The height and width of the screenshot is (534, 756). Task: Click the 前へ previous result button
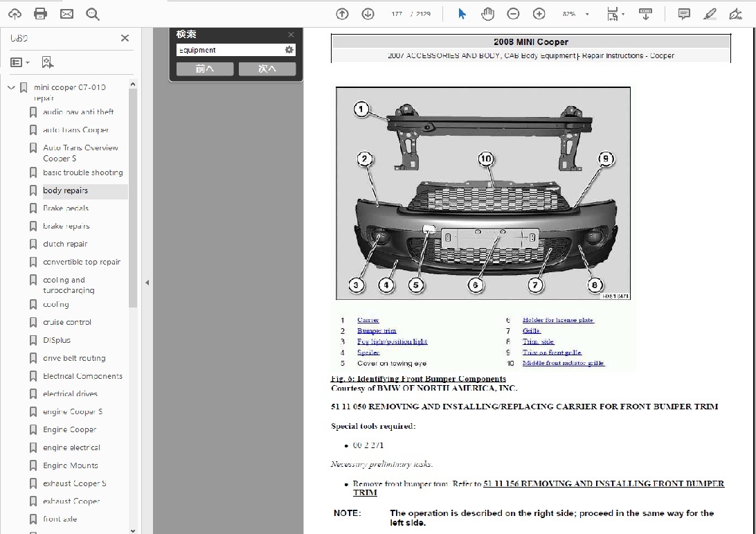click(205, 69)
